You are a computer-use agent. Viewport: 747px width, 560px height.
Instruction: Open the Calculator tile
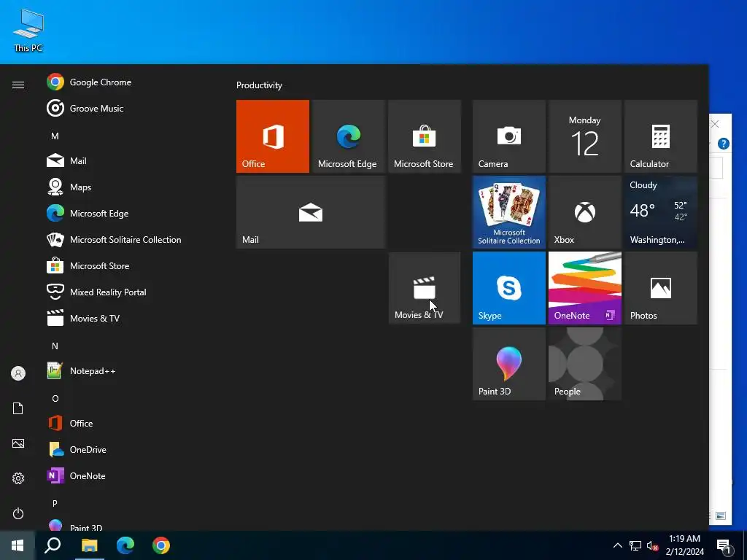(x=661, y=136)
